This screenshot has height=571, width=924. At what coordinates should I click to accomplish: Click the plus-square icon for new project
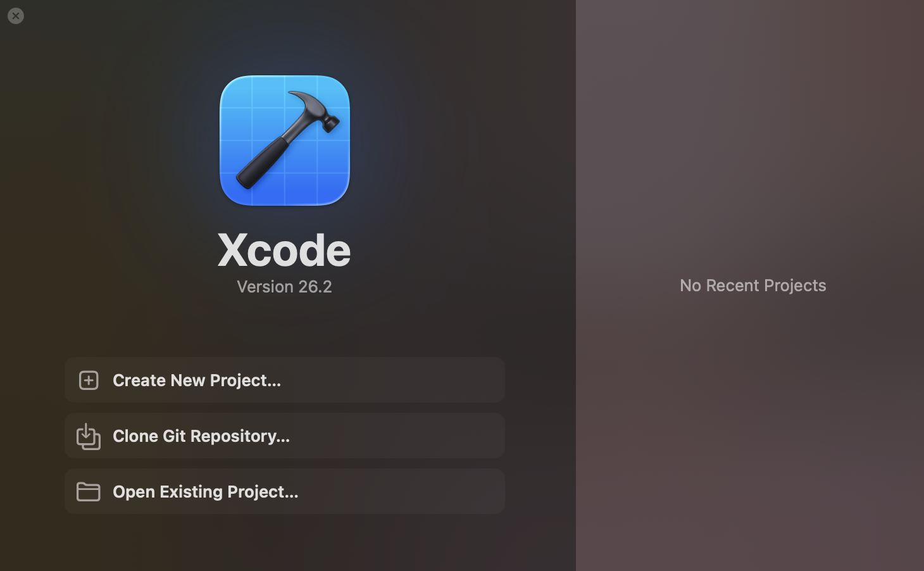89,380
